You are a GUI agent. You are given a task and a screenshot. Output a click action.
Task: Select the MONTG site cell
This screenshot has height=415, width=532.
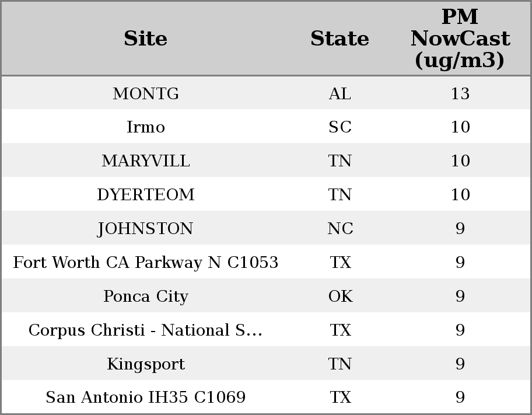[145, 94]
